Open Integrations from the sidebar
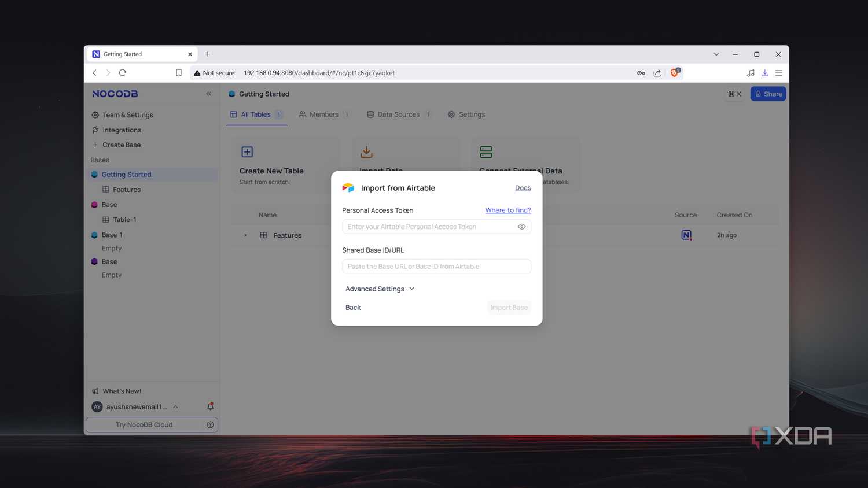Image resolution: width=868 pixels, height=488 pixels. [117, 130]
